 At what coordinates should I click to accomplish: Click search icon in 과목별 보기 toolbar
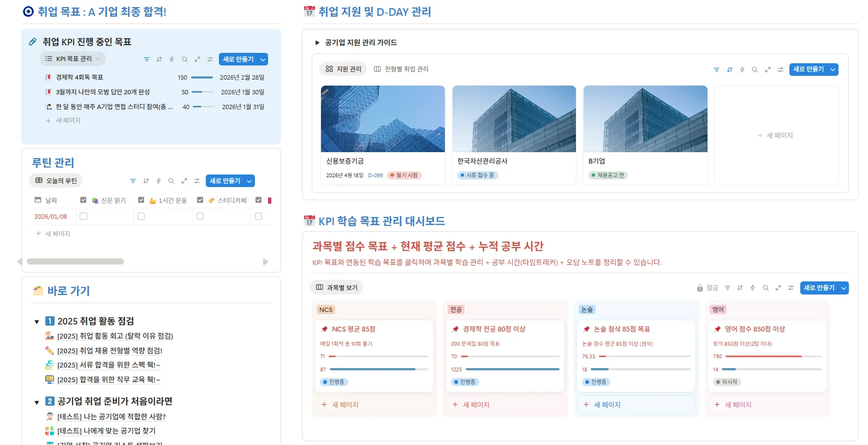click(765, 288)
